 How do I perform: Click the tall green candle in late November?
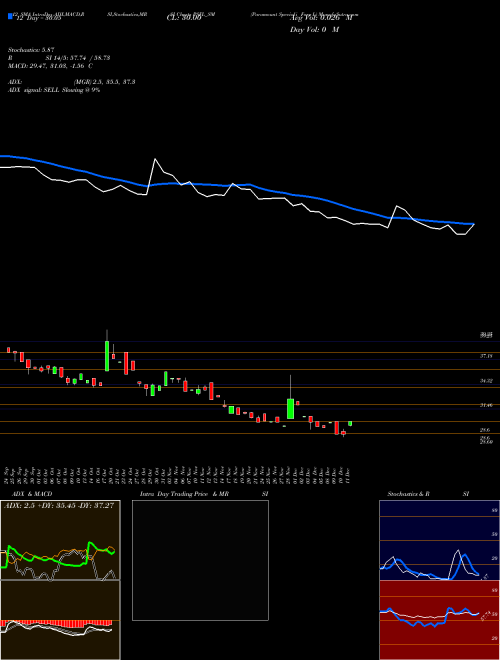[x=290, y=408]
